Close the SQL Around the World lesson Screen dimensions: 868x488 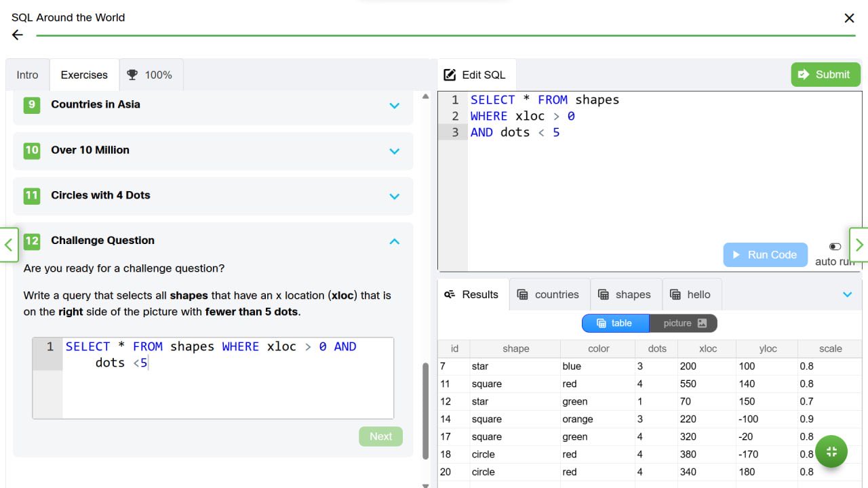pos(849,18)
